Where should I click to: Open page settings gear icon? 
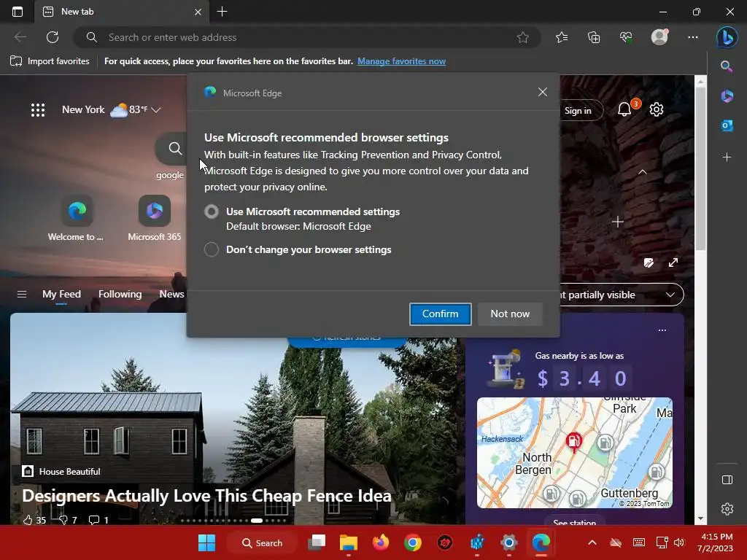pos(657,109)
